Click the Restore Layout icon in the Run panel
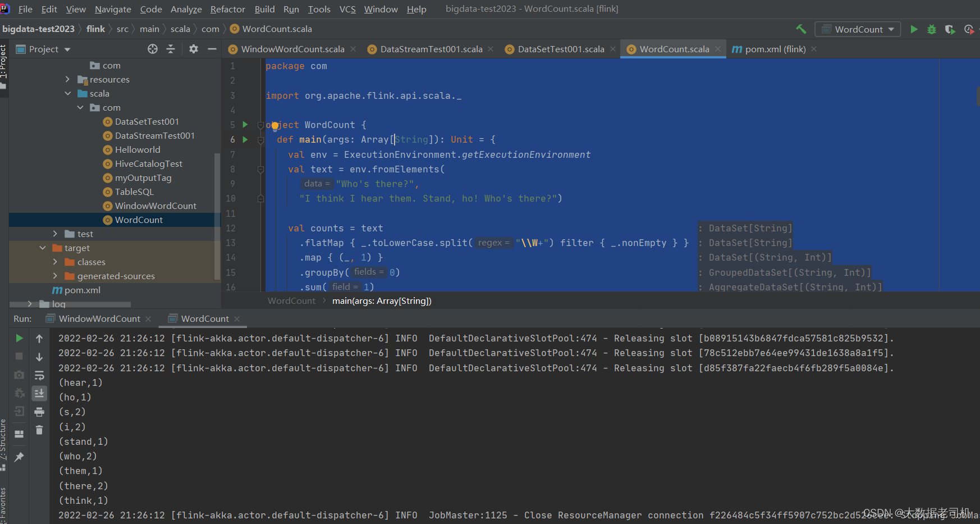Viewport: 980px width, 524px height. (19, 434)
